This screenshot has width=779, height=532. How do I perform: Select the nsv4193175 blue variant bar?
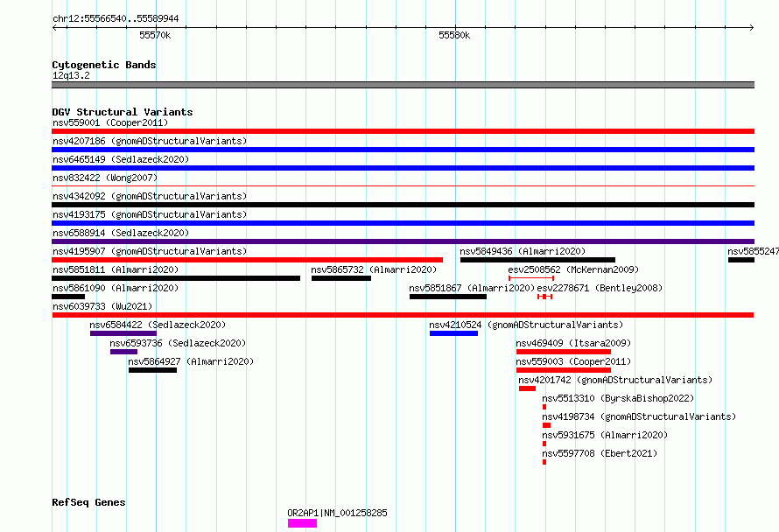[403, 223]
